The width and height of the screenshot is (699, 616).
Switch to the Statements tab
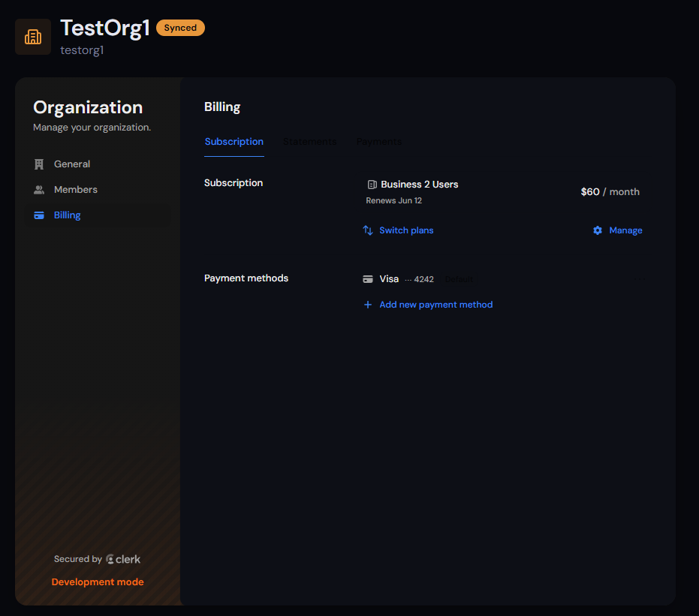point(310,142)
